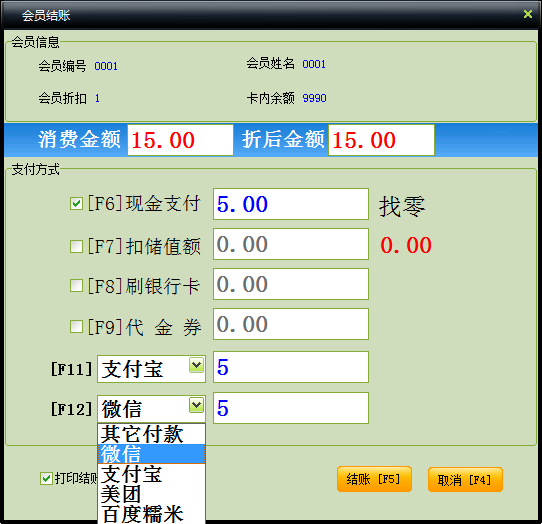Click the 刷银行卡 amount input field
542x524 pixels.
coord(291,284)
